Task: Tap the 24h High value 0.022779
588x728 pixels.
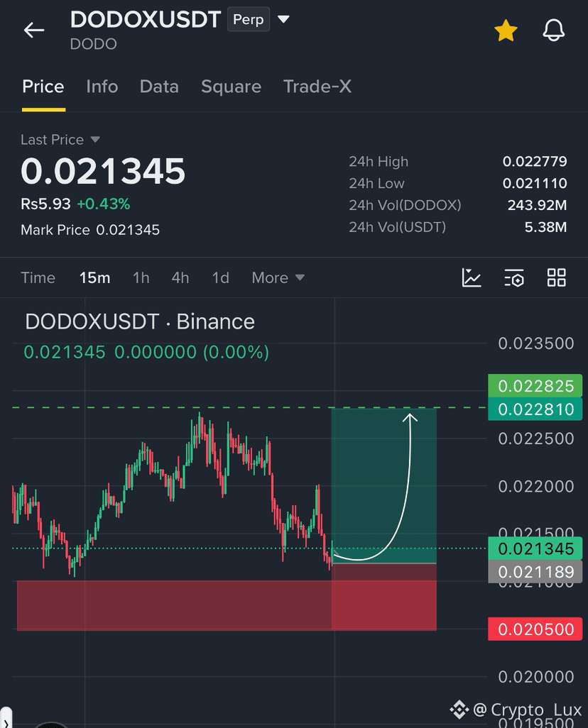Action: [x=535, y=161]
